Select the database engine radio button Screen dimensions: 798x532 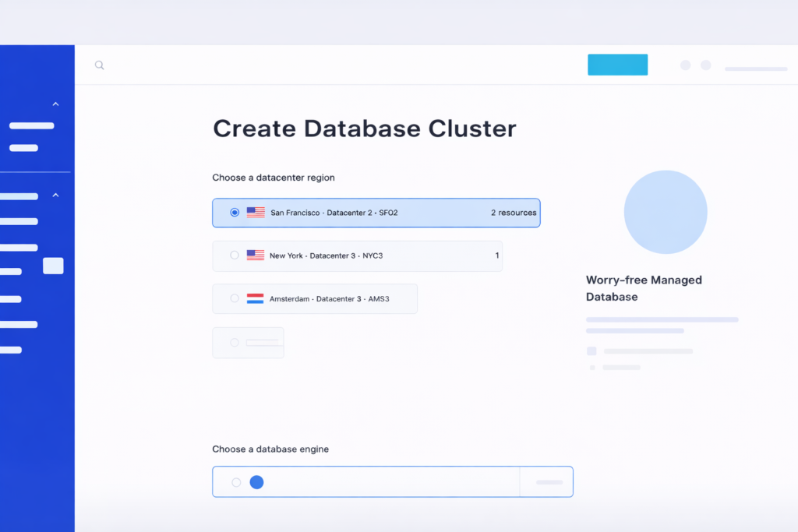click(236, 482)
